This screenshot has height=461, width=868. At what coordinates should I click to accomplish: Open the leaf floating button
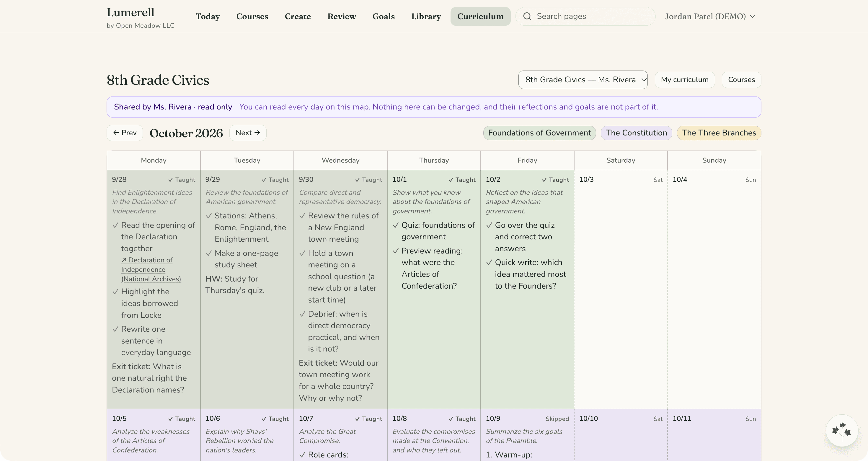point(842,430)
